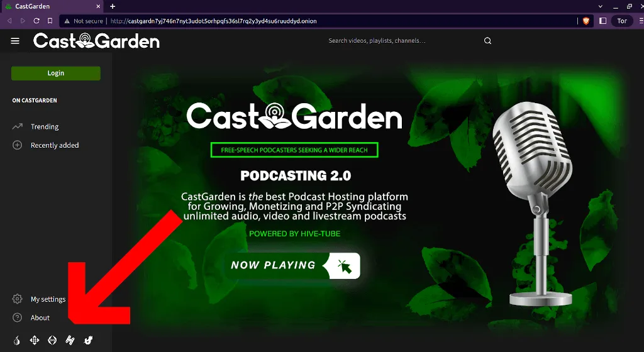This screenshot has height=352, width=644.
Task: Click the Handshake icon in sidebar footer
Action: coord(70,340)
